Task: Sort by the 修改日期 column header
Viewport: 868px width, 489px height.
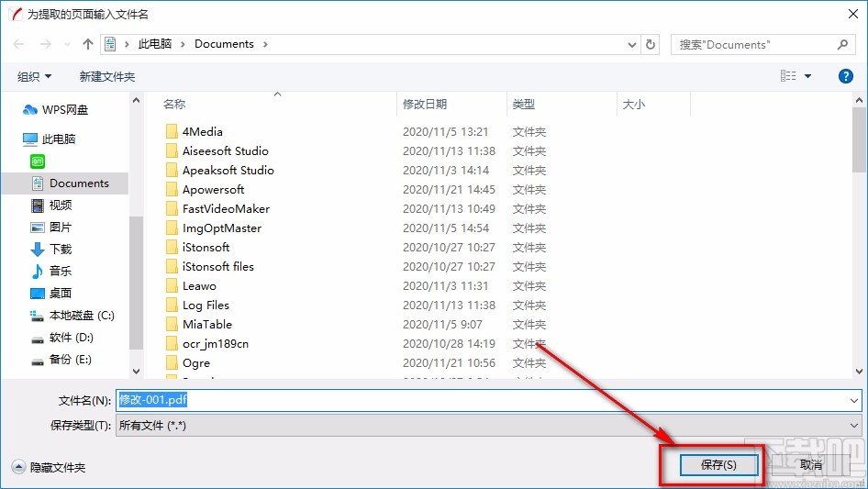Action: point(425,104)
